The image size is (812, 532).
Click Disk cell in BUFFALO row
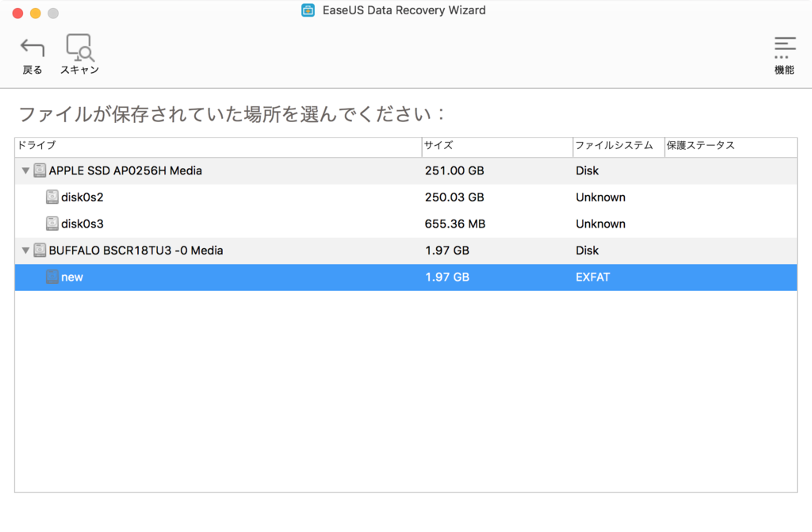pyautogui.click(x=587, y=251)
